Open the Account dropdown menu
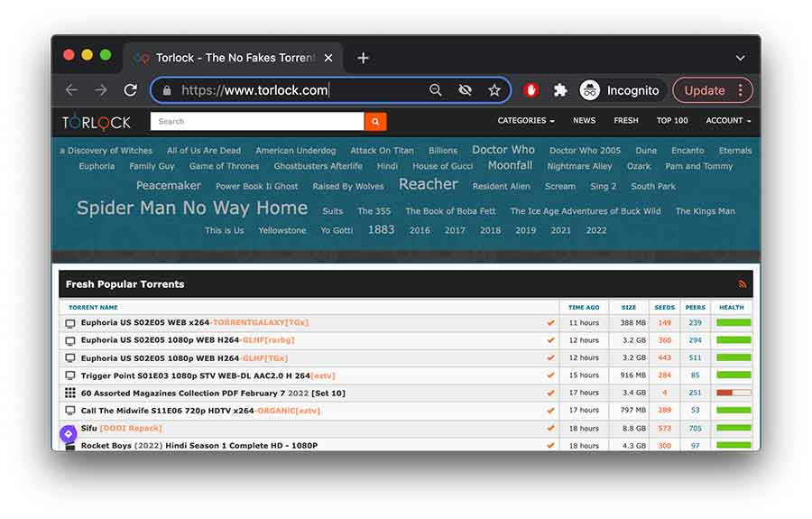812x519 pixels. pyautogui.click(x=728, y=121)
